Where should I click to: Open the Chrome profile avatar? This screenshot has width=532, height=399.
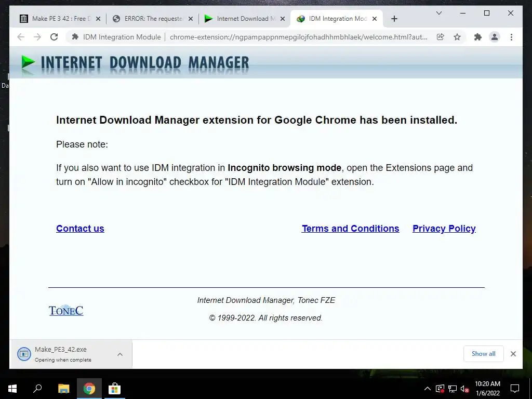coord(495,37)
